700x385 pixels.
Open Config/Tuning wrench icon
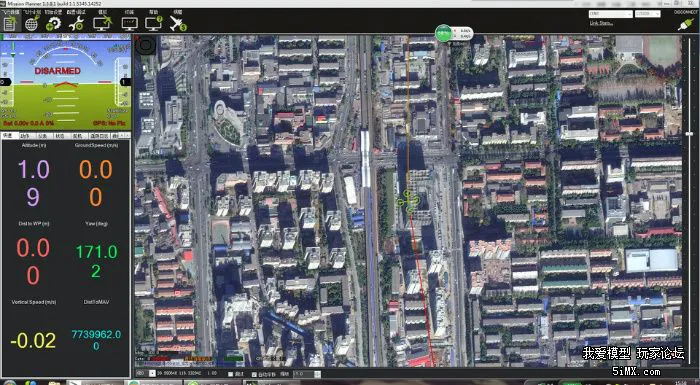pos(77,22)
